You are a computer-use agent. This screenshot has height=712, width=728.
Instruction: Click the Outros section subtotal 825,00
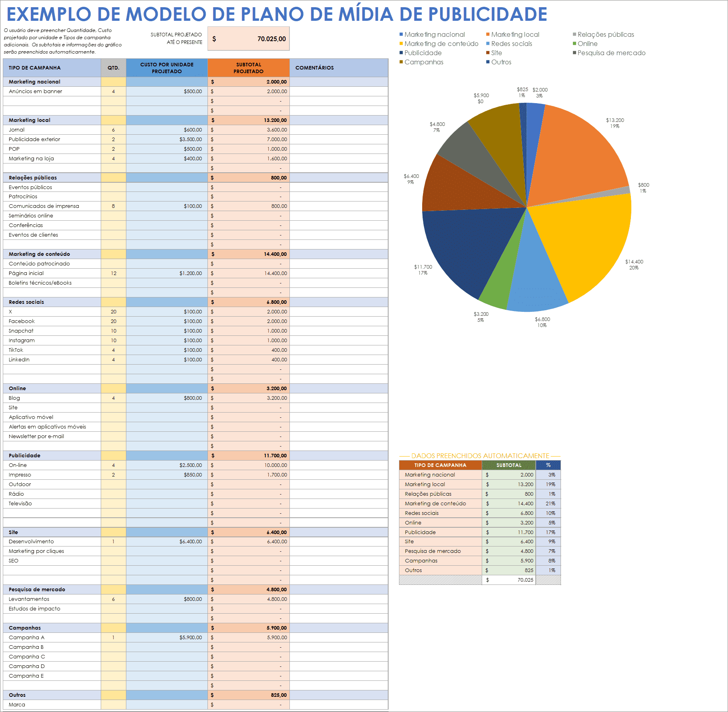[x=248, y=695]
